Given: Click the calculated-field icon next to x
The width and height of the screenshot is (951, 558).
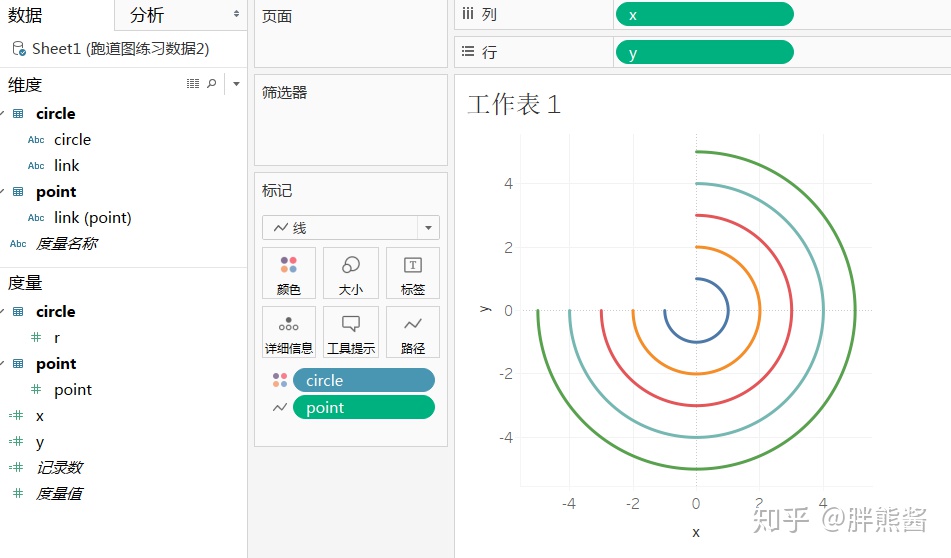Looking at the screenshot, I should pos(16,415).
